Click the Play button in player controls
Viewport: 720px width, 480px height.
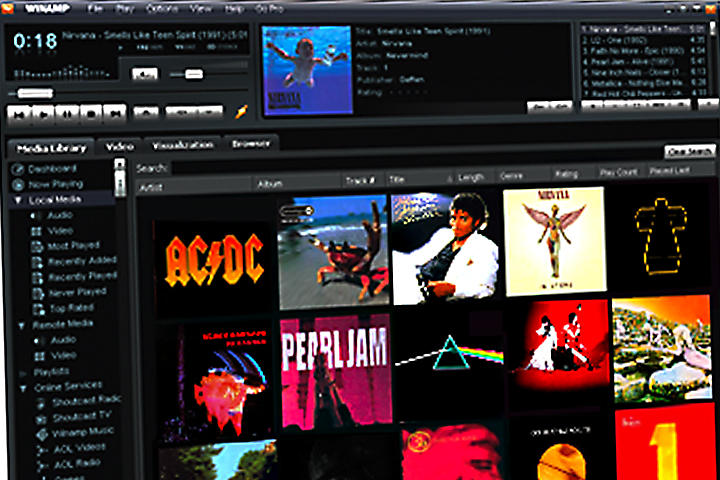click(43, 112)
